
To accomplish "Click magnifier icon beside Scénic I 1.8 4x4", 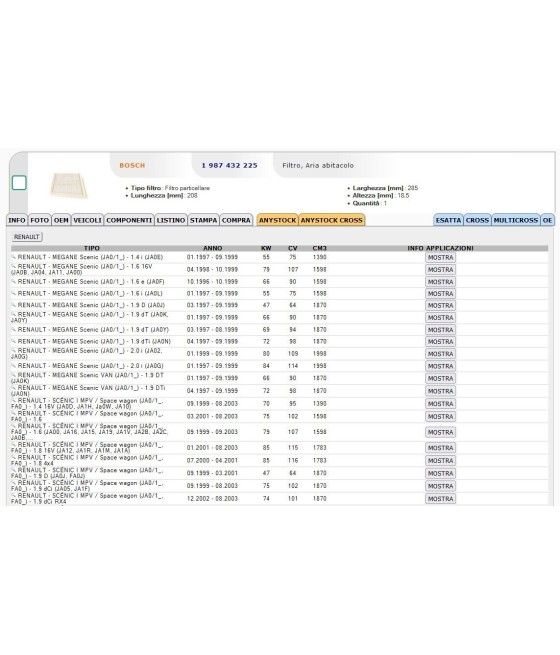I will point(13,457).
